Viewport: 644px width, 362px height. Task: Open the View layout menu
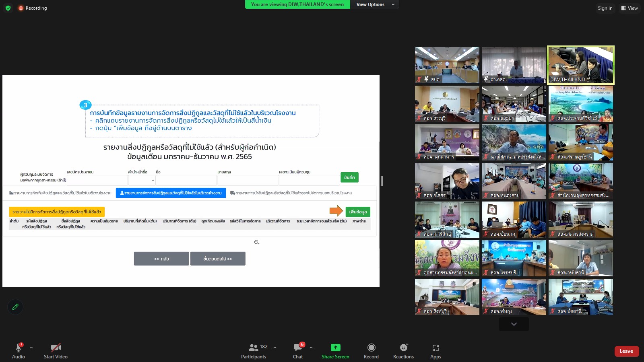tap(630, 8)
